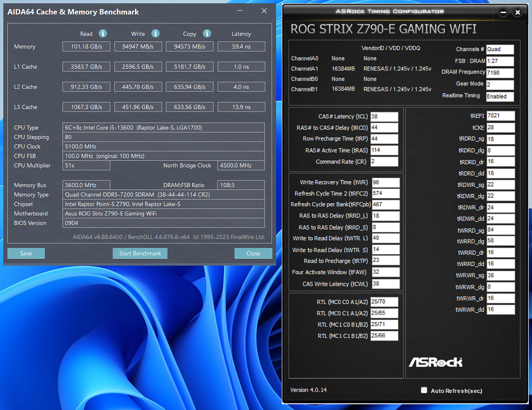Select the RAS# Active Time (tRAS) field

(384, 150)
